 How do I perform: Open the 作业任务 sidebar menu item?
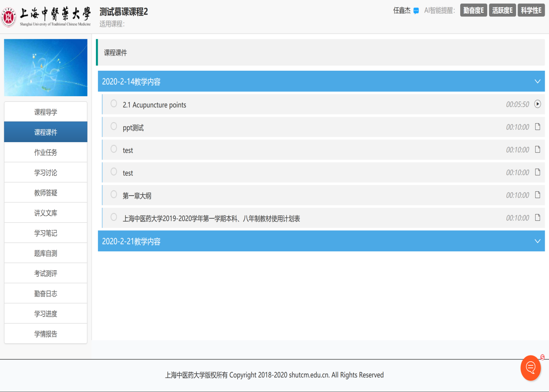(x=46, y=152)
